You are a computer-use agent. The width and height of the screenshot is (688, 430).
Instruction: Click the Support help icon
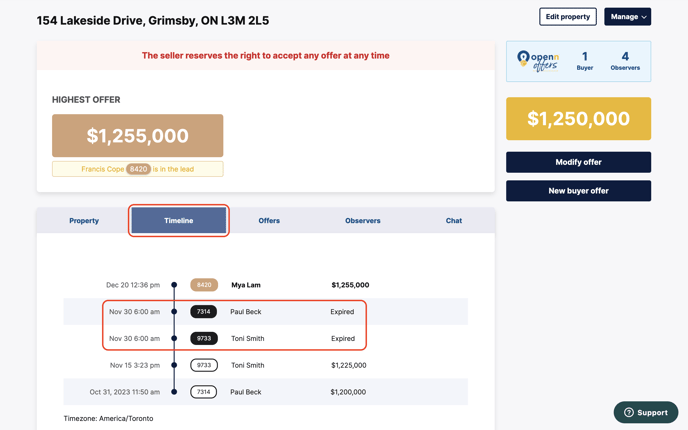tap(629, 412)
